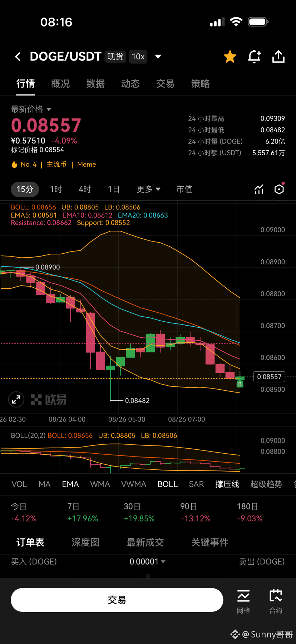Tap the 0.08482 low price marker
This screenshot has width=296, height=644.
coord(137,401)
